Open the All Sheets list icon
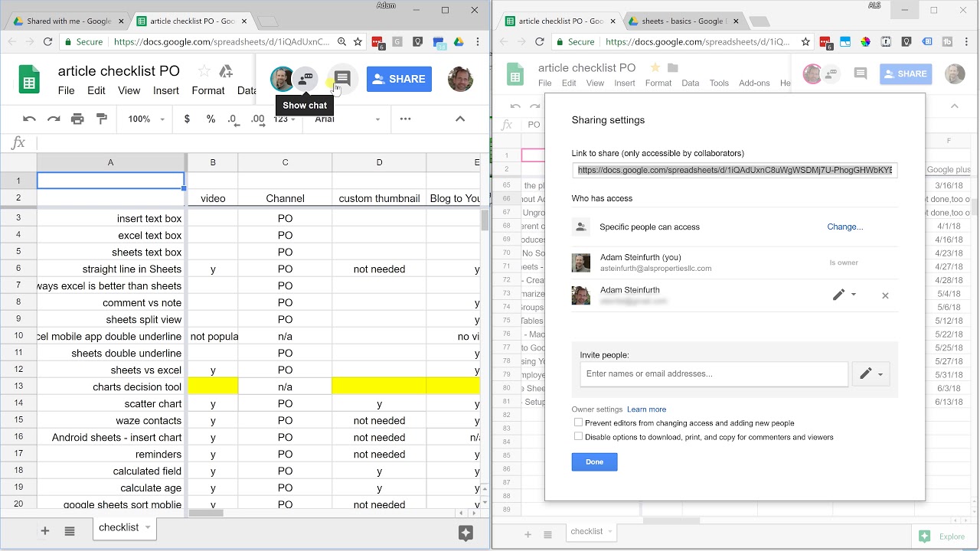Viewport: 980px width, 551px height. point(70,530)
